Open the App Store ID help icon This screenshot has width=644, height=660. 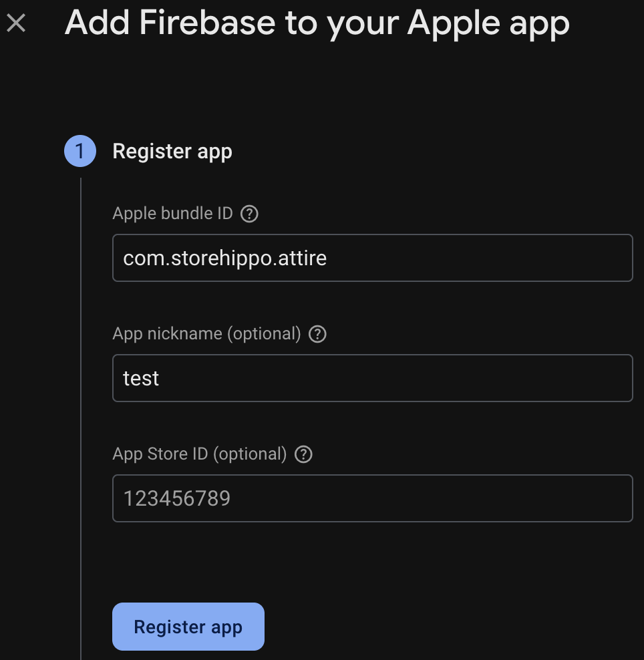pos(303,455)
